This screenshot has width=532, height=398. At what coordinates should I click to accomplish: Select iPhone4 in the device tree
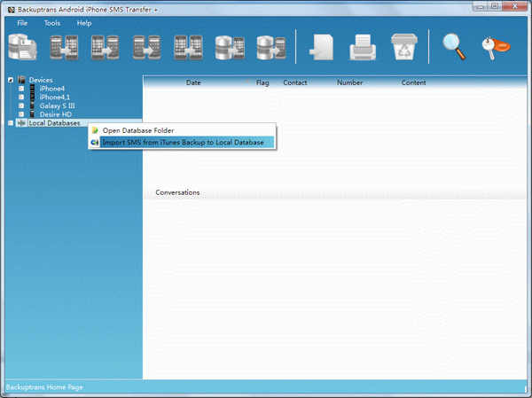52,89
